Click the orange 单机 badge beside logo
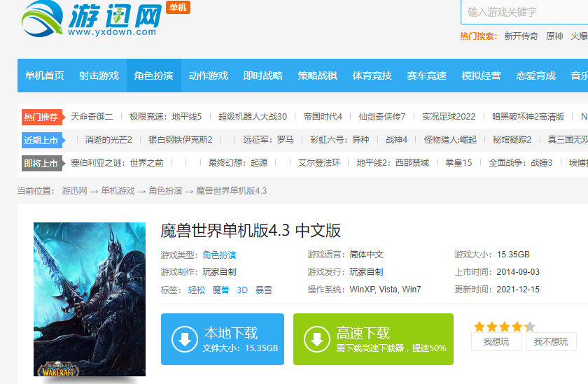588x384 pixels. 178,8
